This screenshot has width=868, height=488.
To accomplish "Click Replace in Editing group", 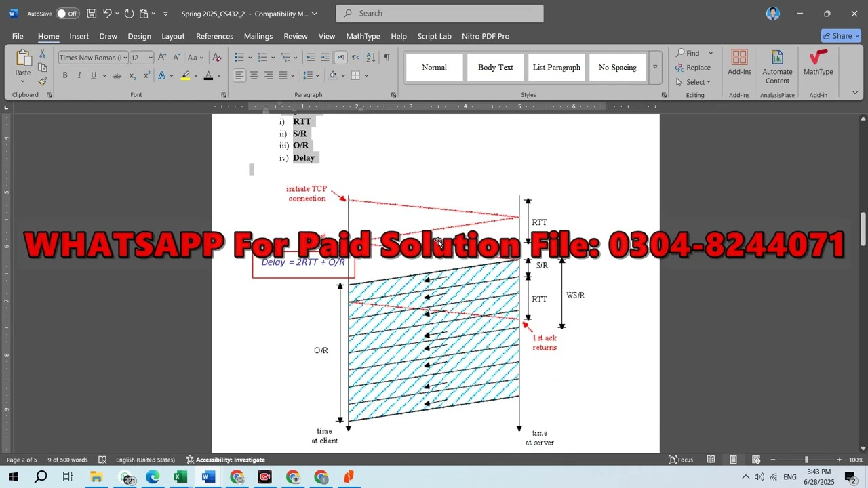I will coord(693,68).
